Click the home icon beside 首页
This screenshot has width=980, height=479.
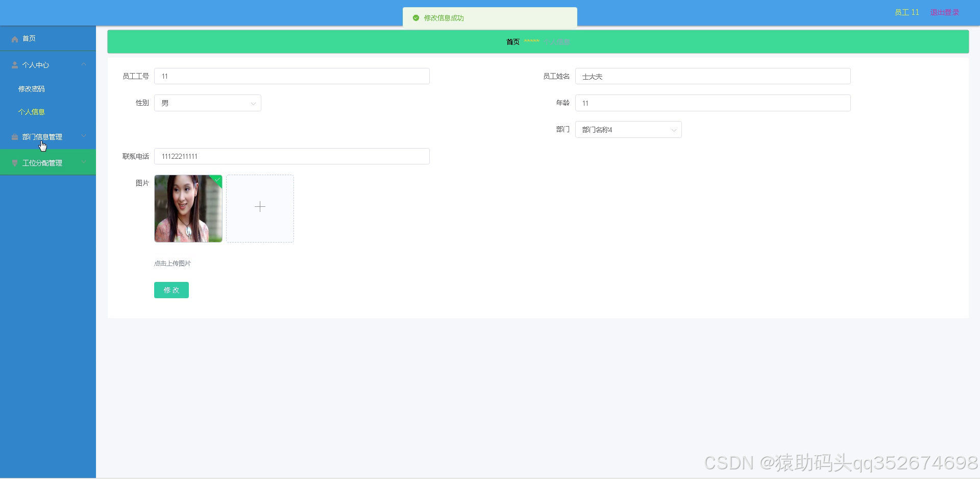(15, 39)
